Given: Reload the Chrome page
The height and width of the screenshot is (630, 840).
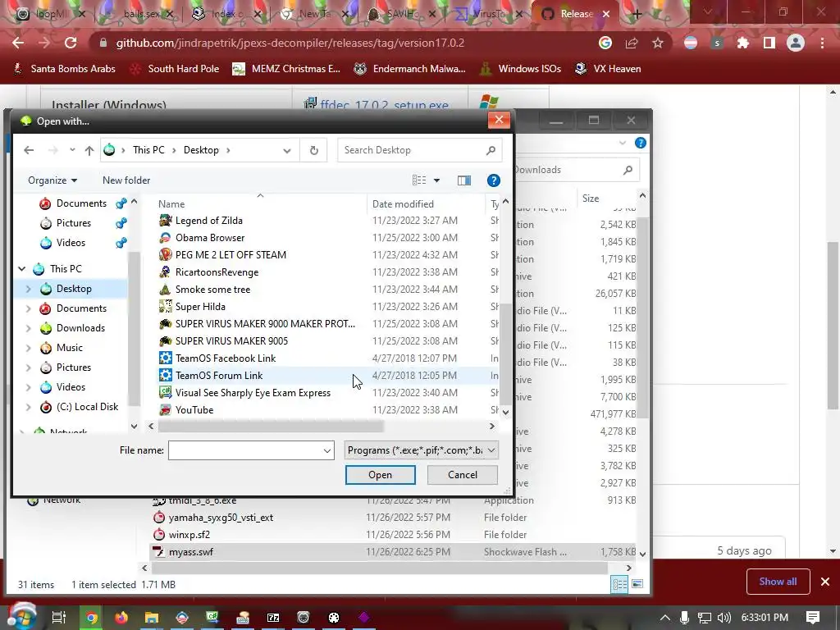Looking at the screenshot, I should (x=71, y=43).
